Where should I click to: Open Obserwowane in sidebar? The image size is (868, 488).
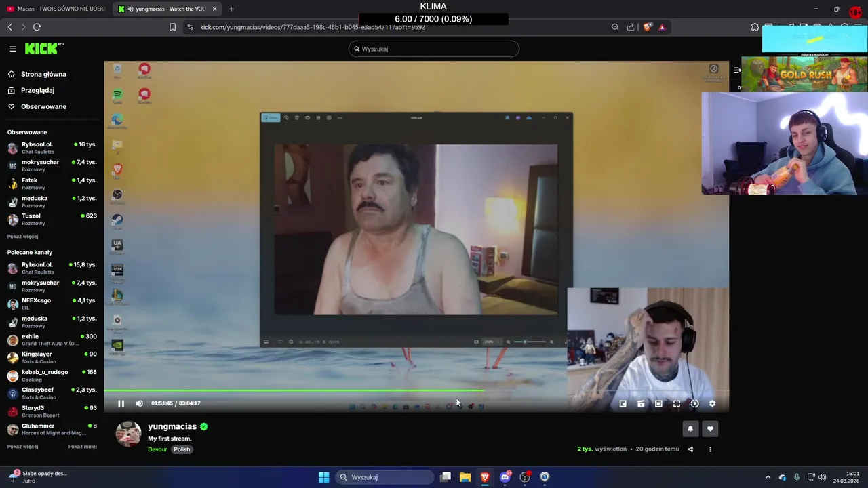(x=43, y=106)
